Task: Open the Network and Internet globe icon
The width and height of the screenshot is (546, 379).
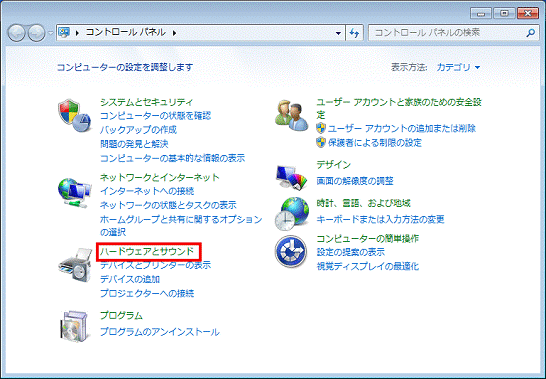Action: (74, 193)
